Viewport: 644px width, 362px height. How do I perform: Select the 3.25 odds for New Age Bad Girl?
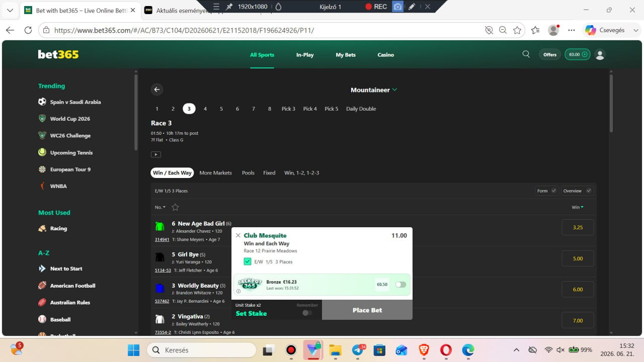pyautogui.click(x=578, y=227)
